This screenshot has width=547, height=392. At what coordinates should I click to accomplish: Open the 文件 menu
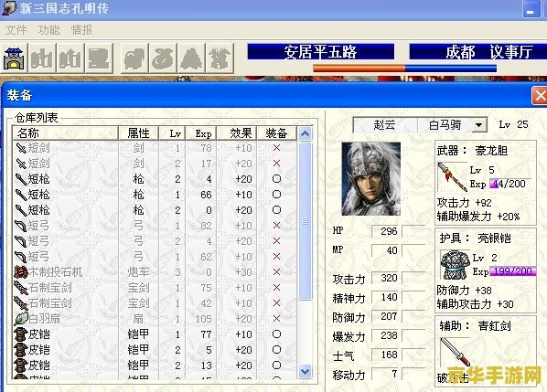pos(16,30)
